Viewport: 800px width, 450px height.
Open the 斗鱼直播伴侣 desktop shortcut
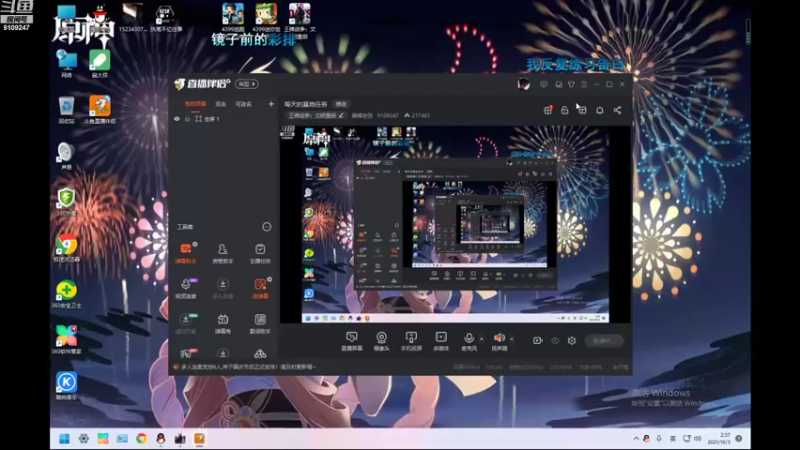pyautogui.click(x=99, y=110)
